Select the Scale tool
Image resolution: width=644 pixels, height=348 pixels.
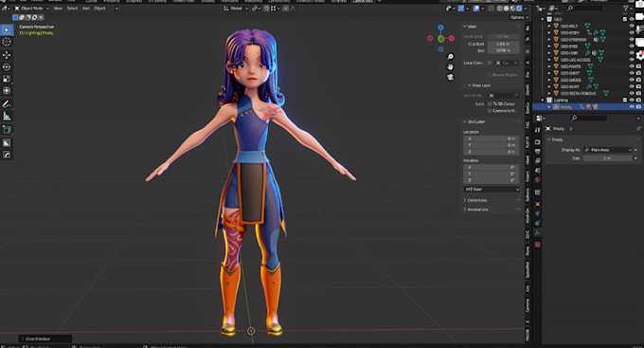(x=7, y=79)
